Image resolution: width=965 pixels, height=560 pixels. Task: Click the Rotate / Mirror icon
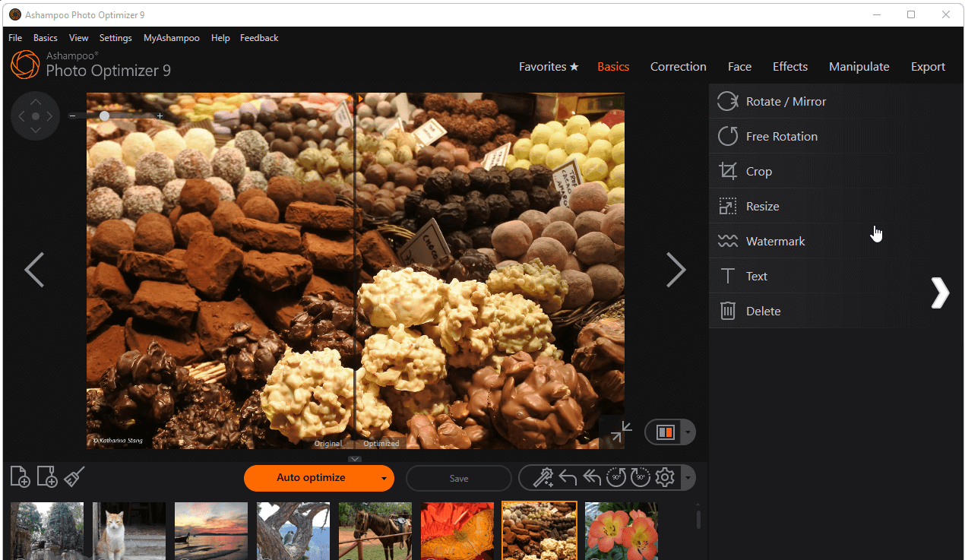click(x=727, y=102)
